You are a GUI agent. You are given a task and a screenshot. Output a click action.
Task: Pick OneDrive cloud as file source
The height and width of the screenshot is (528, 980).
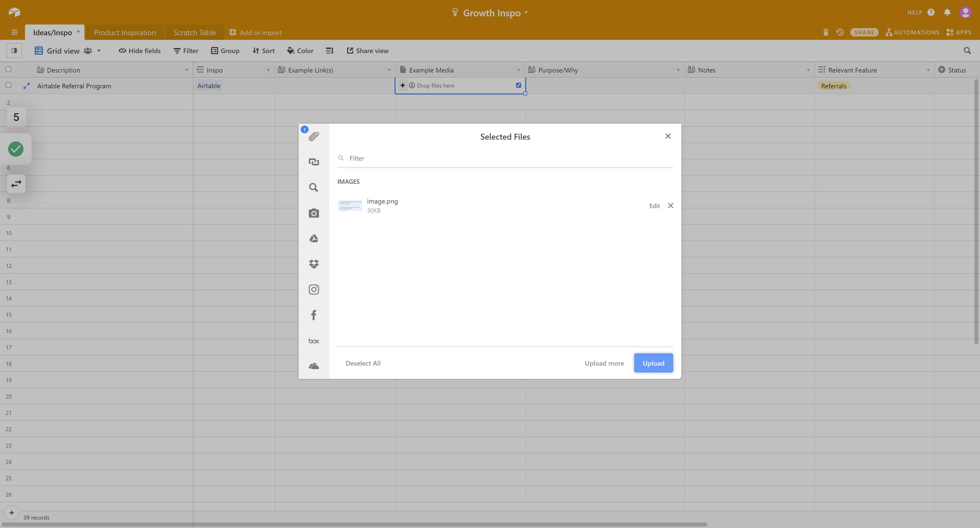click(313, 366)
